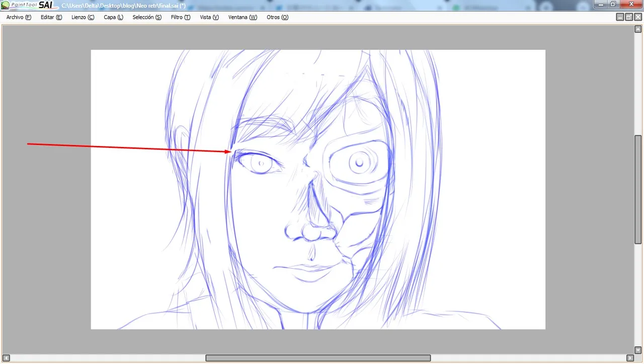Open the Selección menu
Viewport: 644px width, 364px height.
click(147, 17)
